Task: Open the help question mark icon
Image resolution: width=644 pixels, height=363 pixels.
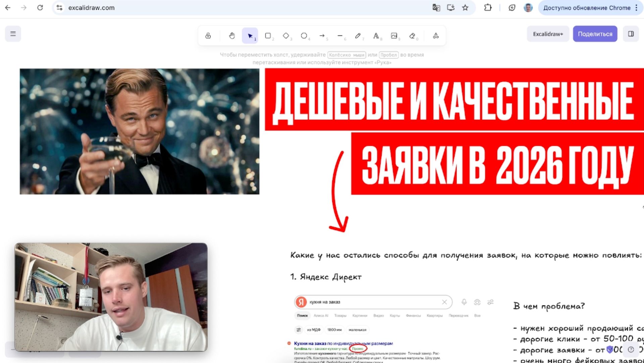Action: [631, 350]
